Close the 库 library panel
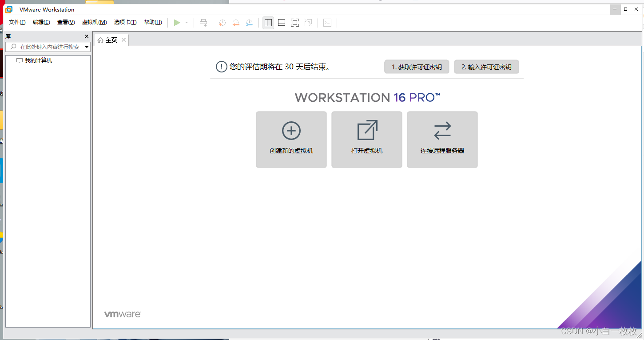 pyautogui.click(x=87, y=36)
